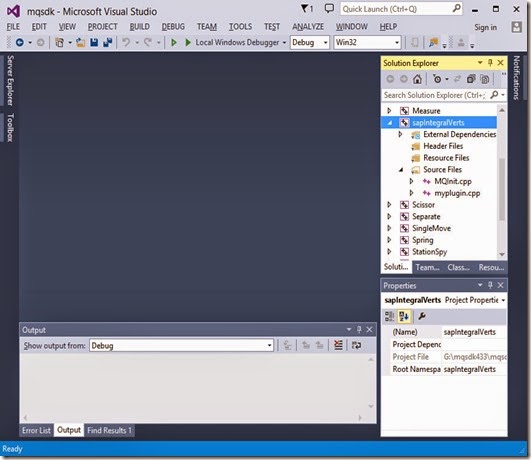Click Solution Explorer Back icon
Screen dimensions: 531x460
pos(390,79)
